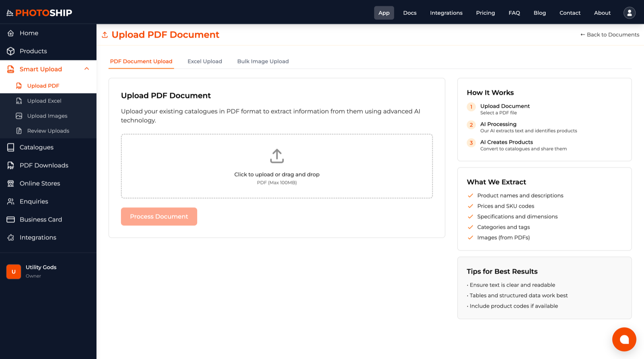Click the PhotoShip logo
Screen dimensions: 644x359
[x=39, y=13]
